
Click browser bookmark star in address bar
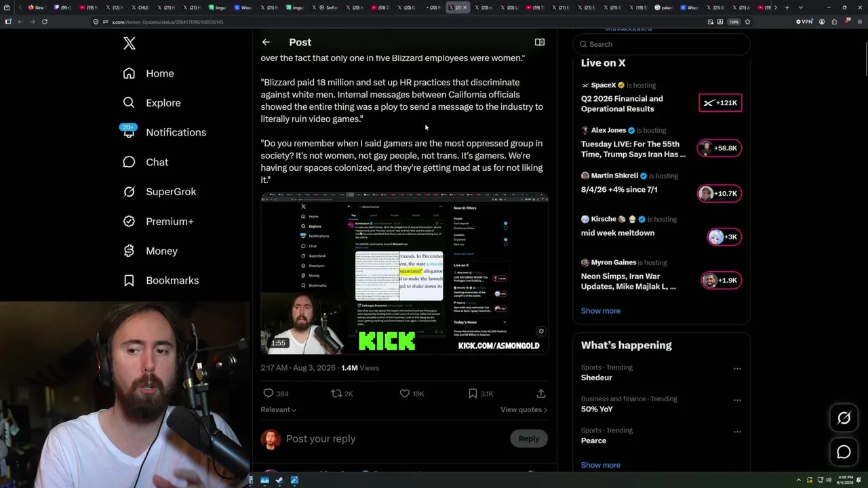(747, 22)
